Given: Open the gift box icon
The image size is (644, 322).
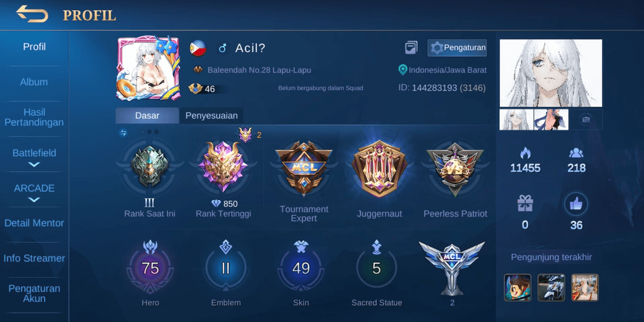Looking at the screenshot, I should tap(525, 203).
